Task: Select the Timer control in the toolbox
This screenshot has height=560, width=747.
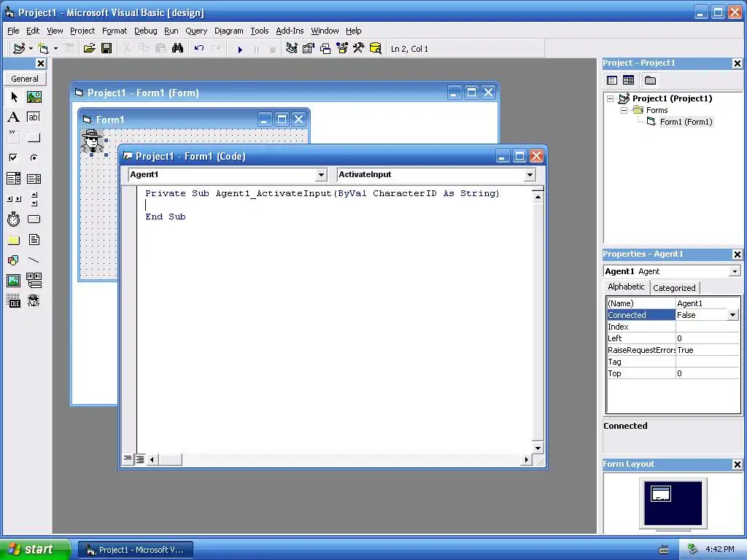Action: click(14, 219)
